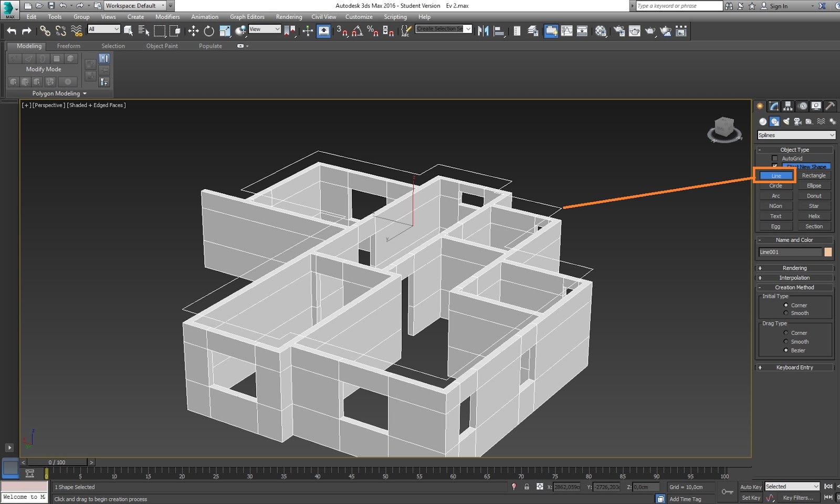Click the Line001 object color swatch

point(828,252)
